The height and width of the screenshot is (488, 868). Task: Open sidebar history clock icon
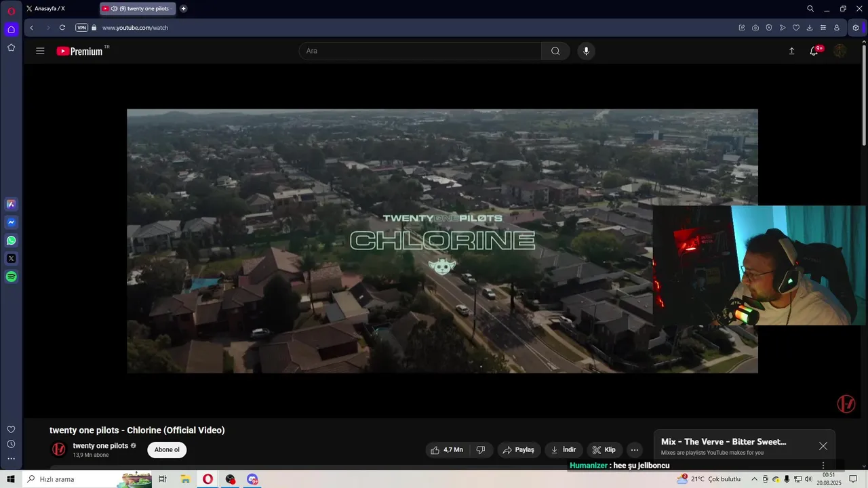pos(11,444)
